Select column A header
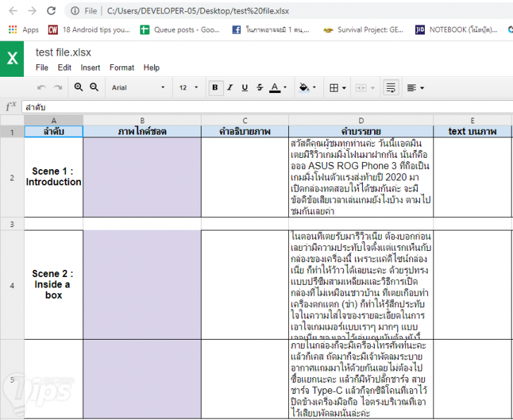Screen dimensions: 513x420 54,121
